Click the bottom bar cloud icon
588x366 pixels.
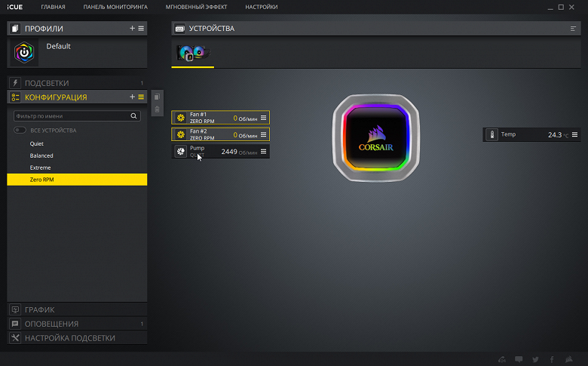click(502, 360)
